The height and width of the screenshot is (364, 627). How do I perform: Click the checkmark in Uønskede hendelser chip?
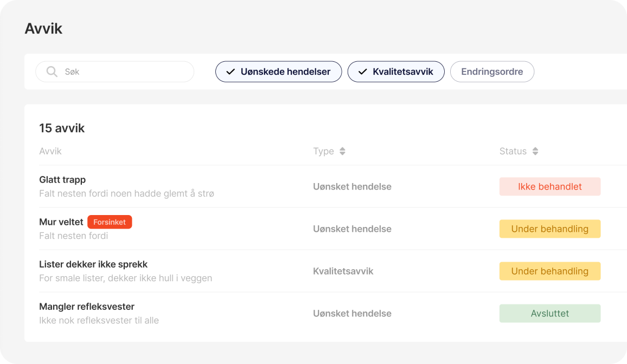231,71
